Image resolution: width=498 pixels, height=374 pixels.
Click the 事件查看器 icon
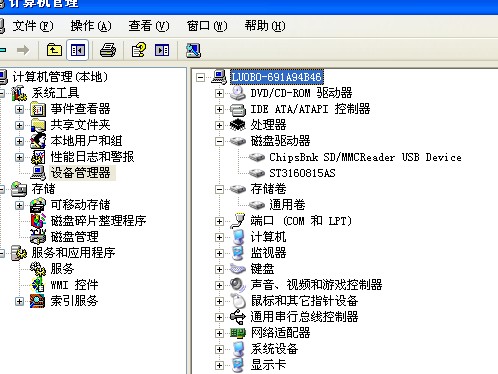(x=38, y=109)
